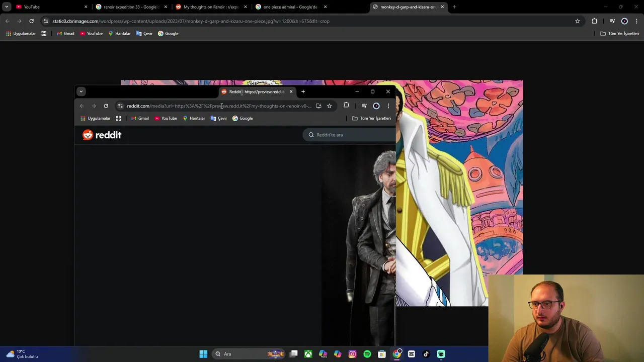644x362 pixels.
Task: Open new tab in Reddit window
Action: point(303,92)
